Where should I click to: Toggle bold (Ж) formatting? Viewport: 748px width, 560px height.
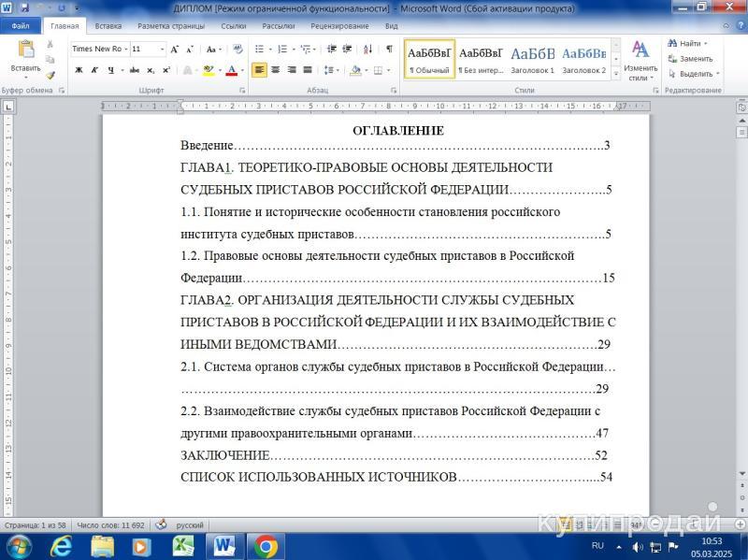coord(79,70)
